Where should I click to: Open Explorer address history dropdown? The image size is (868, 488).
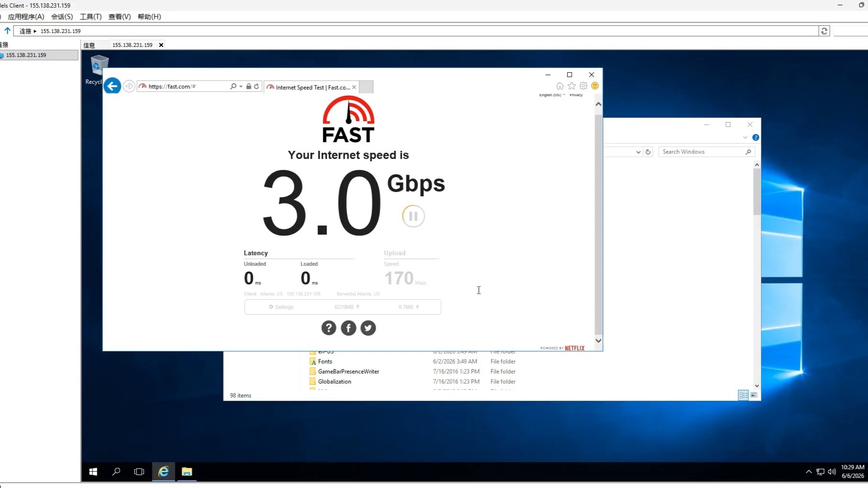click(x=638, y=152)
